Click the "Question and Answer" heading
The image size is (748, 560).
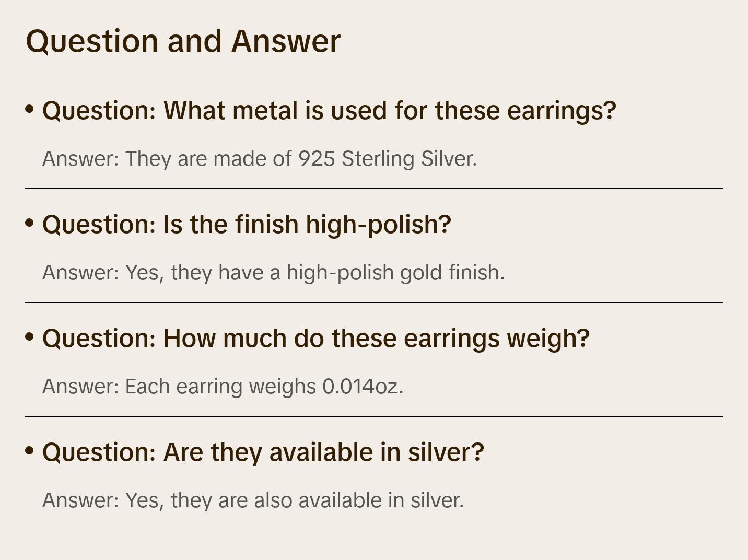point(183,41)
